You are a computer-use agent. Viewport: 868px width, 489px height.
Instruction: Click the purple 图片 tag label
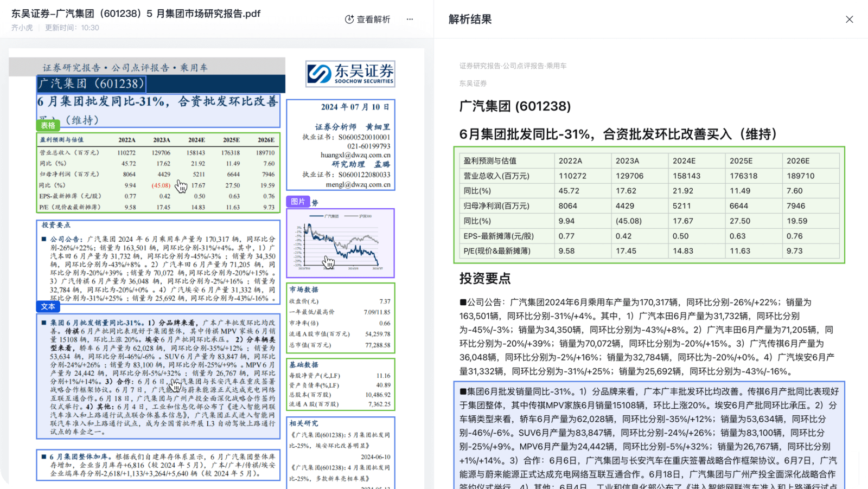tap(298, 202)
